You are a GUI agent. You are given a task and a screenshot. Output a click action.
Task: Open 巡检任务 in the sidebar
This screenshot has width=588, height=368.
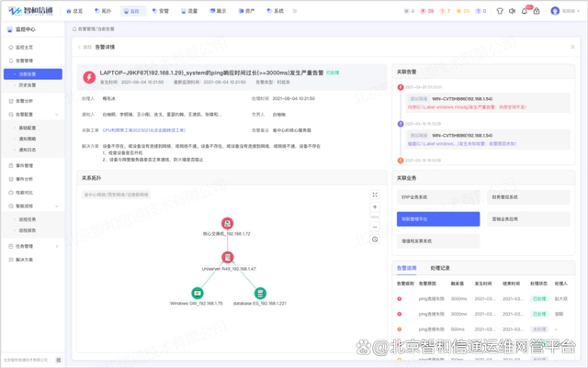pyautogui.click(x=28, y=219)
